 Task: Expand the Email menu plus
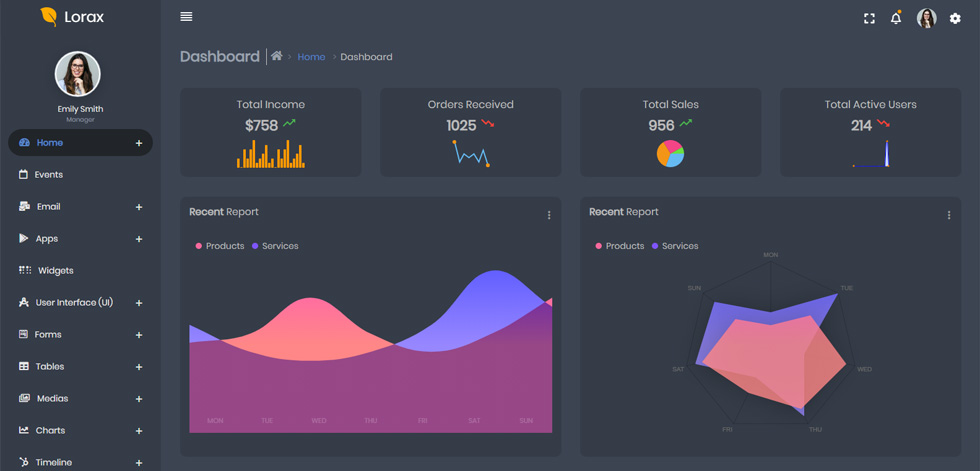coord(139,207)
